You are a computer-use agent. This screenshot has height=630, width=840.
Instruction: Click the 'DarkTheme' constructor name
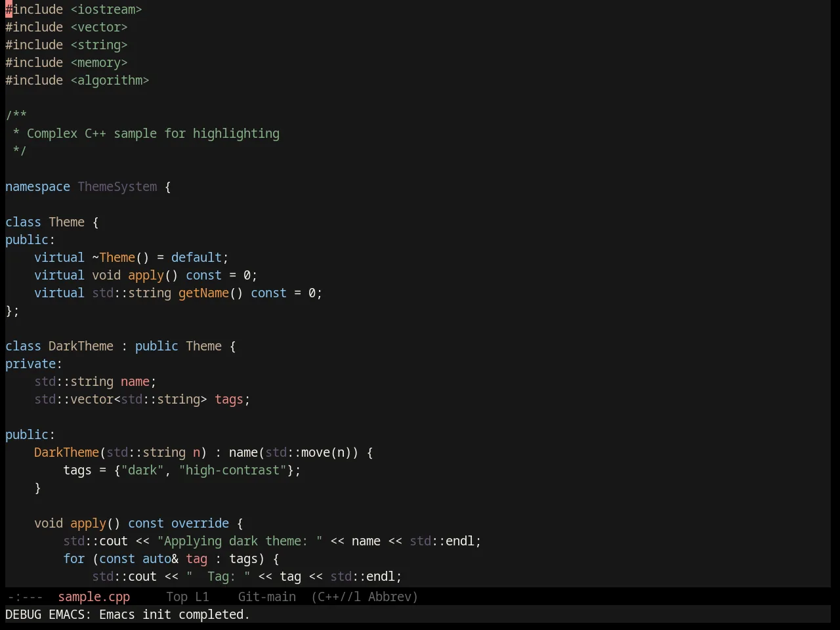[x=66, y=452]
